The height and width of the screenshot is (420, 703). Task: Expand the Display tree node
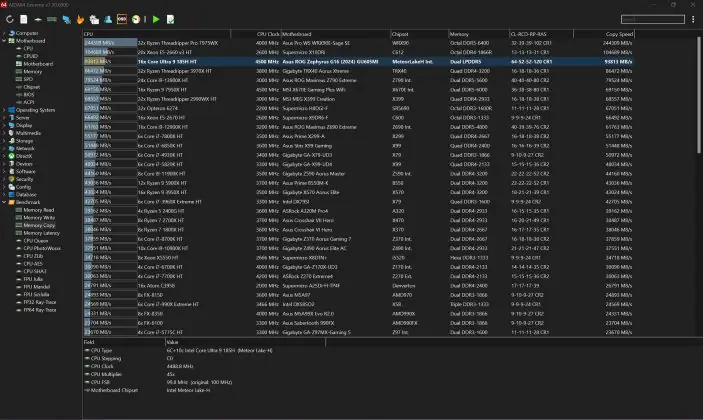[4, 125]
